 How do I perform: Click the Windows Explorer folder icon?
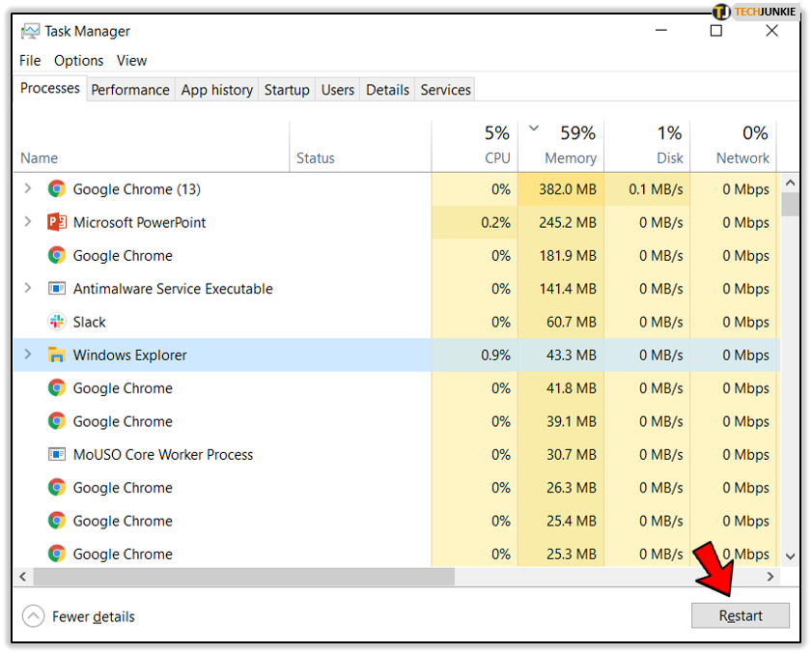(57, 355)
